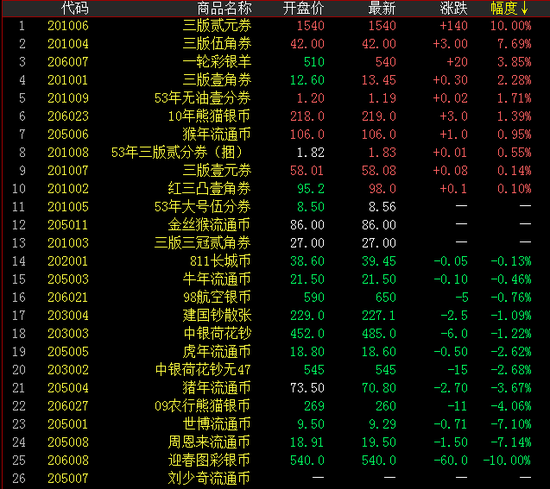Click code 201006
The width and height of the screenshot is (550, 489).
coord(68,26)
